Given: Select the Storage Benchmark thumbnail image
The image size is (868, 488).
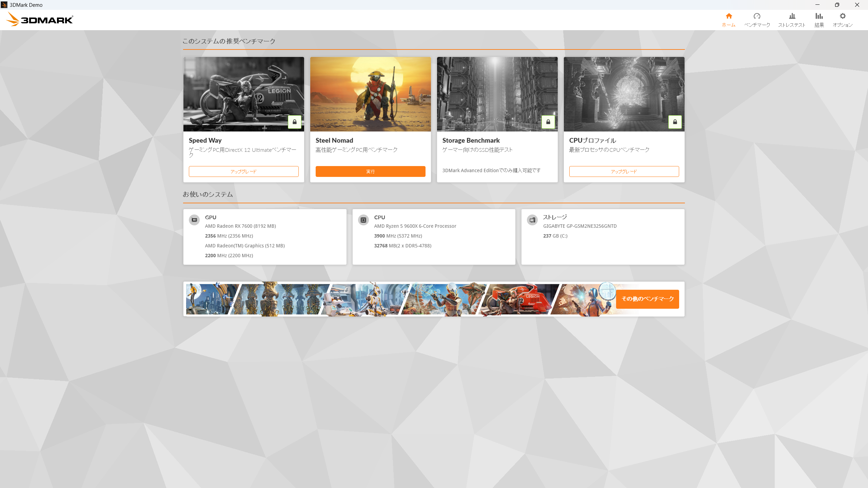Looking at the screenshot, I should (x=497, y=94).
